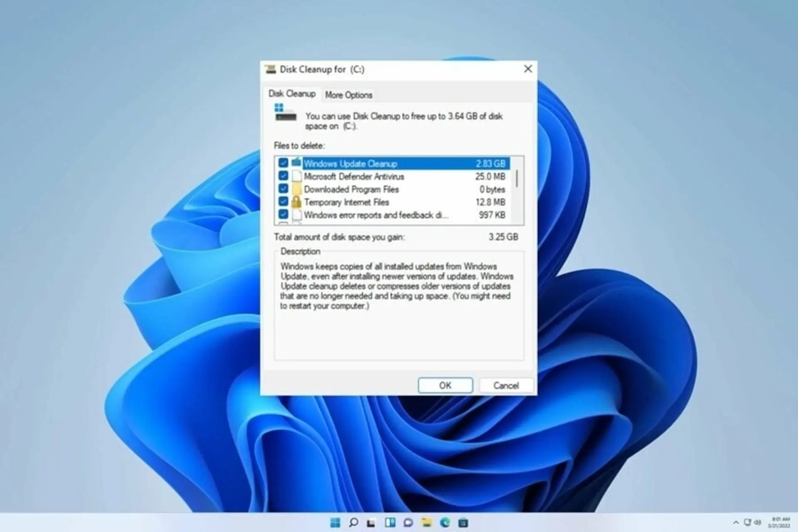Uncheck Windows error reports and feedback checkbox
The height and width of the screenshot is (532, 798).
point(283,215)
